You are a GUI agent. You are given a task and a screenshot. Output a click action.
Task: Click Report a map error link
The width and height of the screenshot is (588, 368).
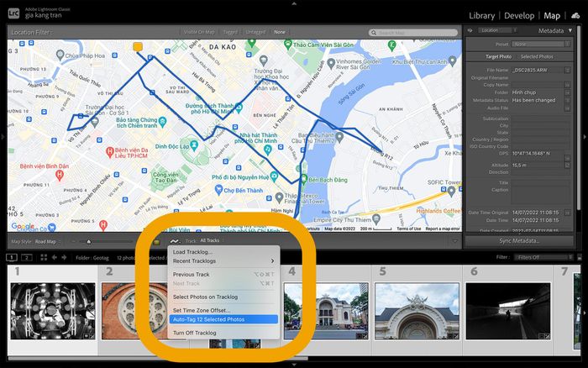[443, 229]
